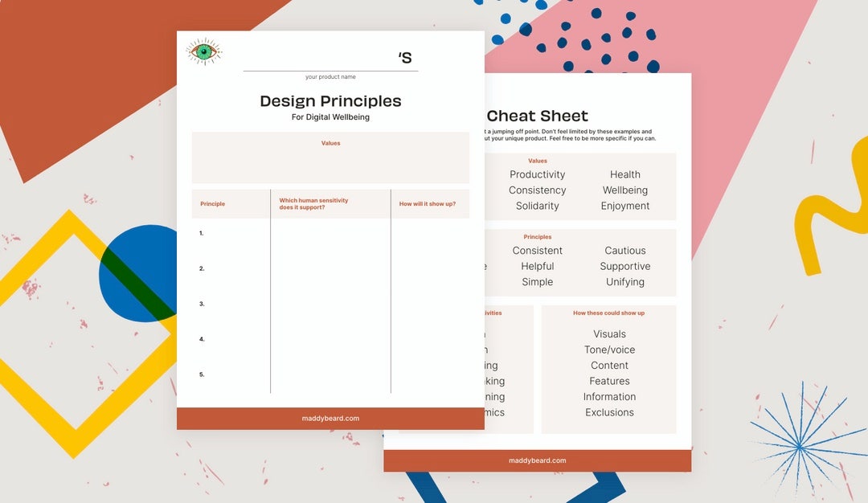
Task: Select the Design Principles heading
Action: 330,101
